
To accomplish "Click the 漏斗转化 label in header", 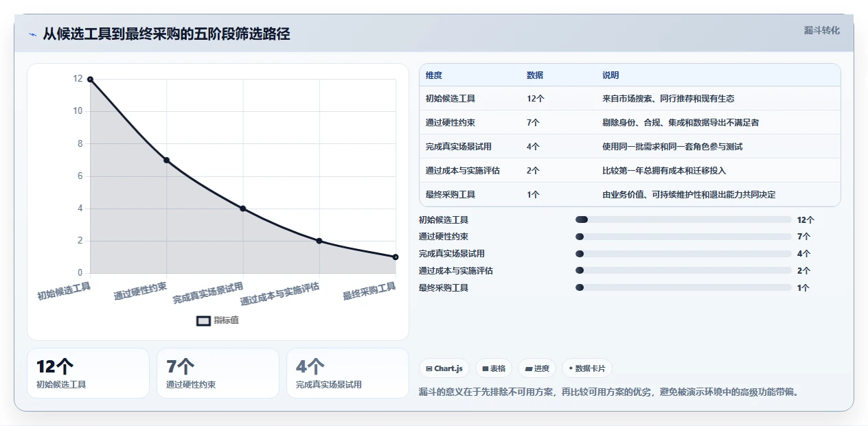I will point(822,30).
